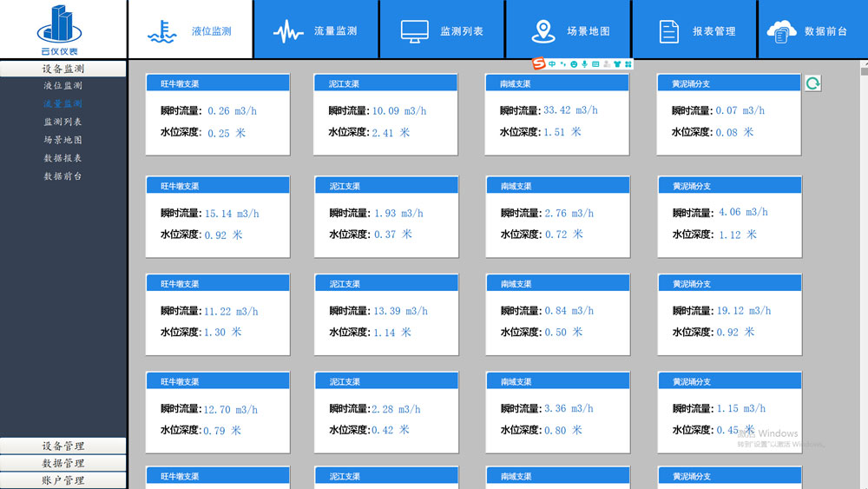868x489 pixels.
Task: Open the soft keyboard icon
Action: click(595, 64)
